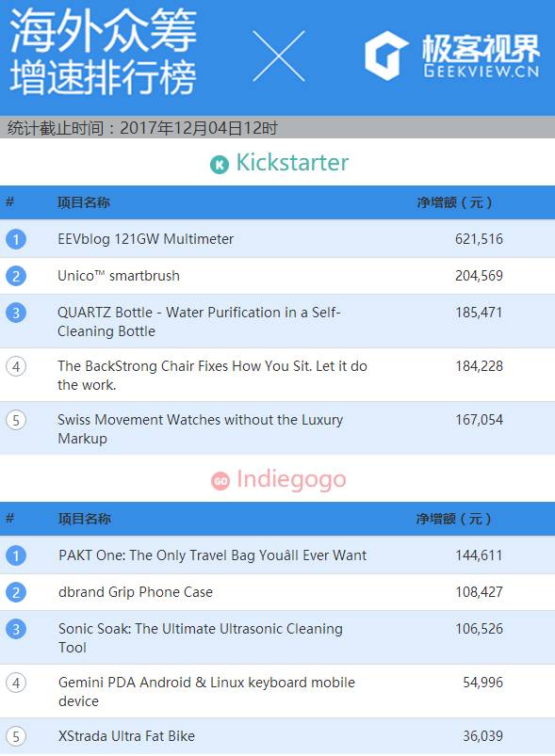Click the Indiegogo pink GO icon
The height and width of the screenshot is (756, 555).
pyautogui.click(x=220, y=481)
